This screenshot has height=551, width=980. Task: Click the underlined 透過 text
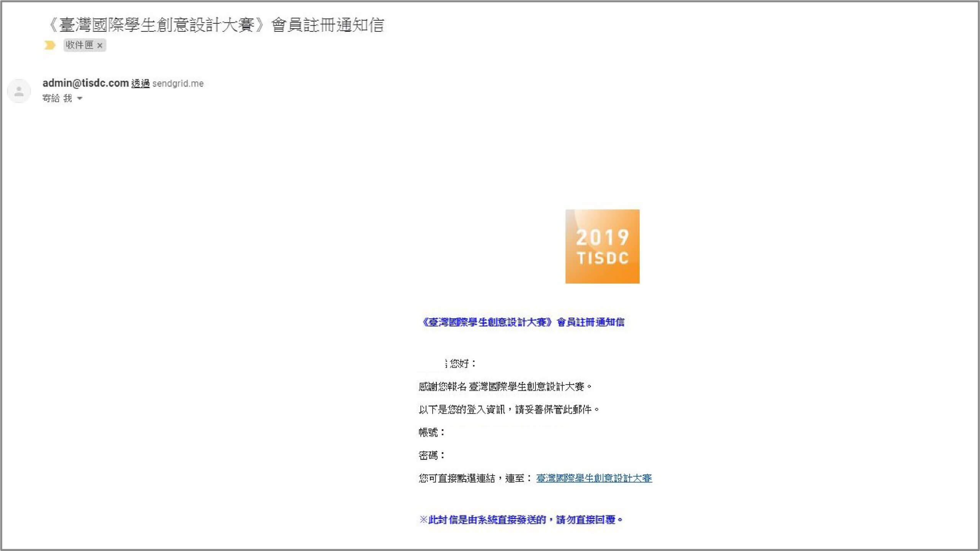coord(141,83)
